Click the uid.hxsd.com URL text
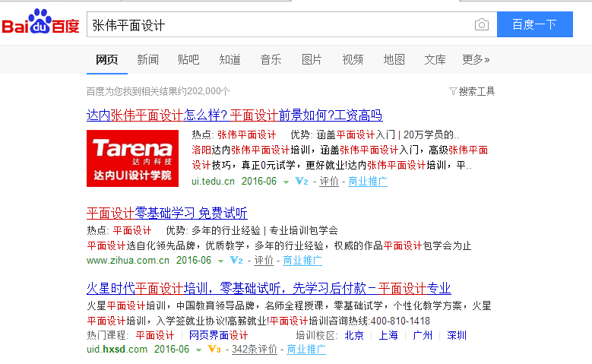Image resolution: width=592 pixels, height=364 pixels. point(117,349)
